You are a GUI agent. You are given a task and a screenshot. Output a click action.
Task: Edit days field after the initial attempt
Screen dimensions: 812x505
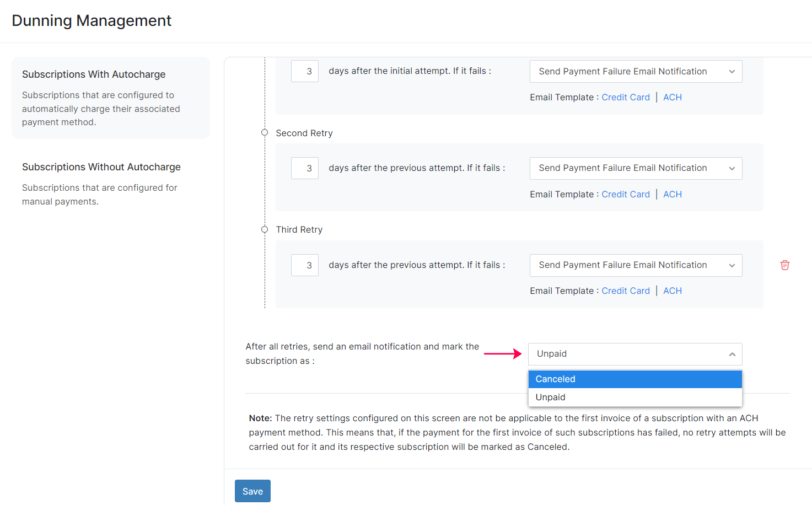point(305,72)
